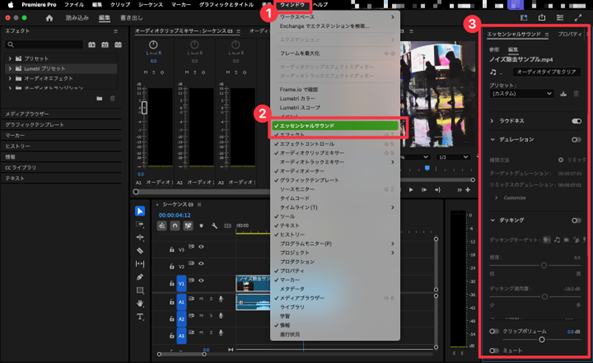Select the Pen tool

click(140, 277)
